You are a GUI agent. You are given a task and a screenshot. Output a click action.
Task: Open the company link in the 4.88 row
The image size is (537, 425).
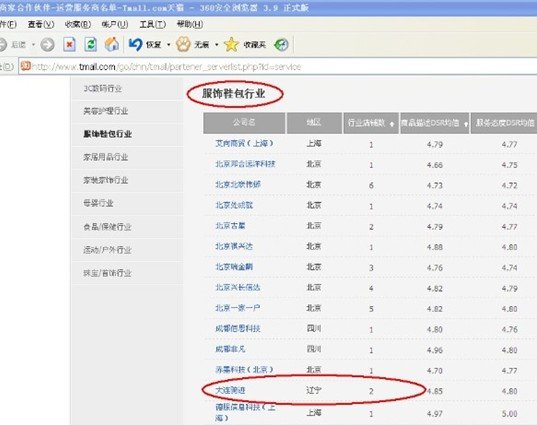coord(234,246)
